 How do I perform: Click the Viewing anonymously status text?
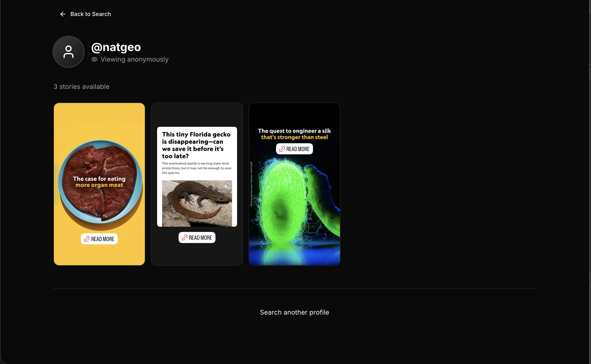134,59
